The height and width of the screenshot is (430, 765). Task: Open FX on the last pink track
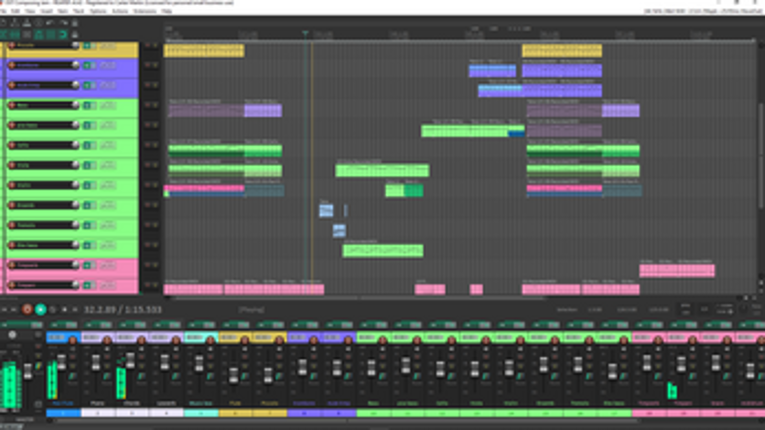click(x=87, y=285)
